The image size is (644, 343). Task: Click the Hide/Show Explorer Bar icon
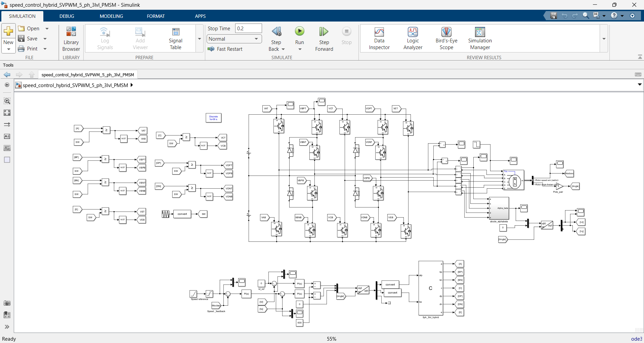click(7, 85)
